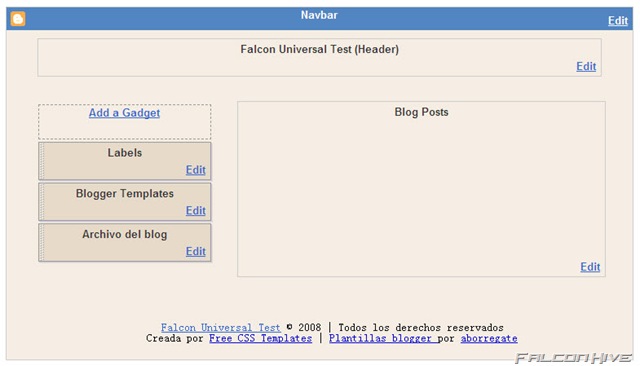
Task: Grab the Blogger Templates gadget drag handle
Action: click(42, 202)
